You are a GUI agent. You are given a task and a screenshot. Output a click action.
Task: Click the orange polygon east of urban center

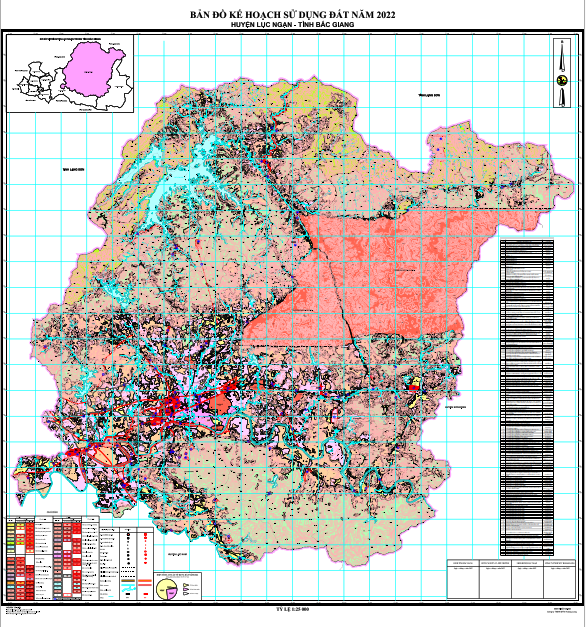[219, 404]
